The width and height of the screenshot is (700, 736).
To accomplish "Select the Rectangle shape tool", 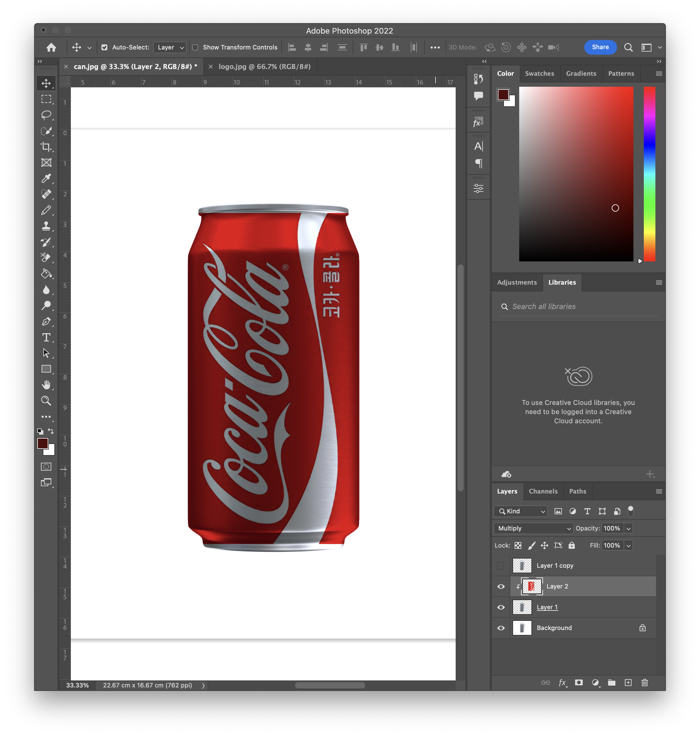I will 46,369.
